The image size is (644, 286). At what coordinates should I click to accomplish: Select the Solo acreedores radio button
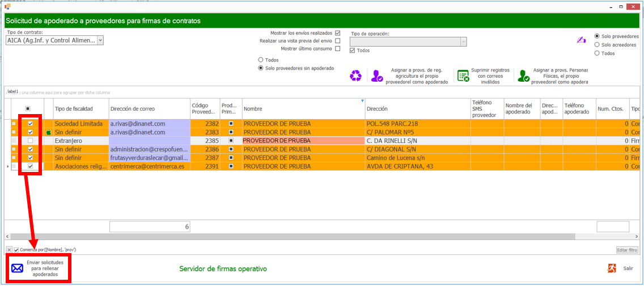click(x=597, y=45)
